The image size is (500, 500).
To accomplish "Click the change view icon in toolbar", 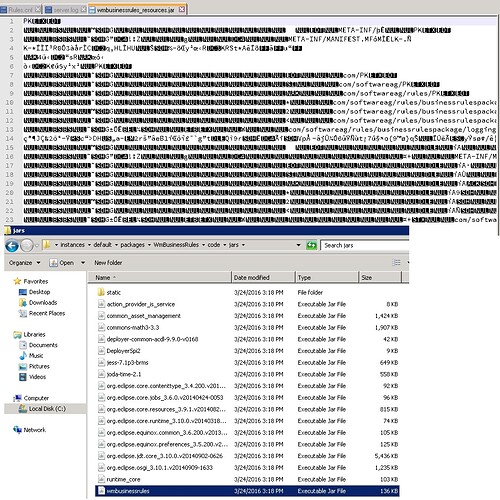I will [396, 263].
